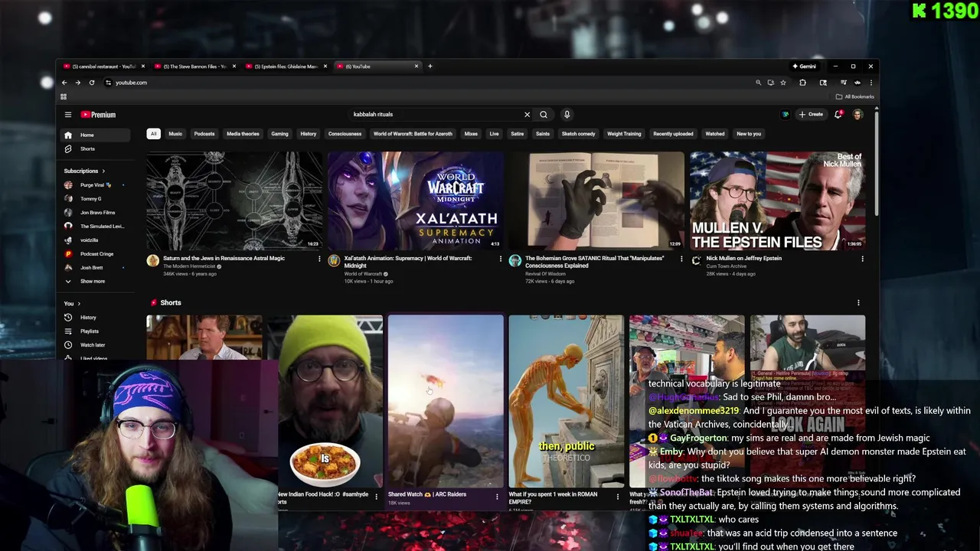This screenshot has width=980, height=551.
Task: Open the voidzilla subscription
Action: (x=96, y=240)
